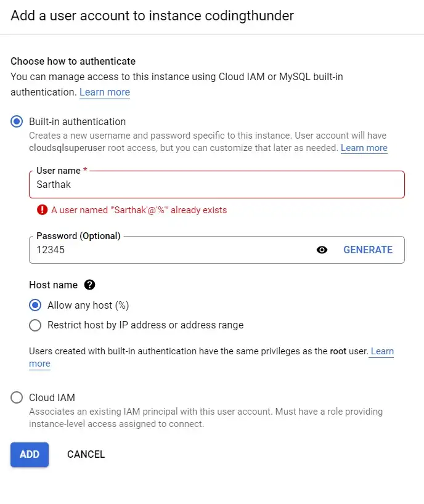Screen dimensions: 424x504
Task: Click the "Allow any host (%)" label text
Action: tap(88, 306)
